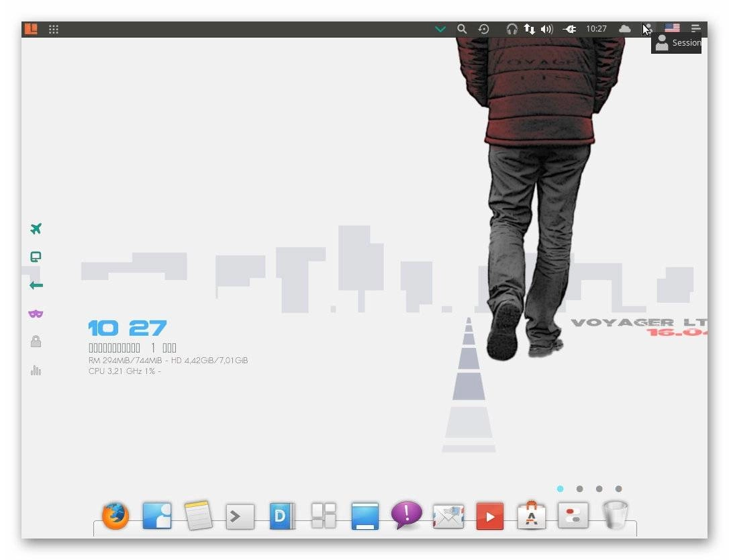Launch the red media player in dock
729x560 pixels.
[x=489, y=516]
